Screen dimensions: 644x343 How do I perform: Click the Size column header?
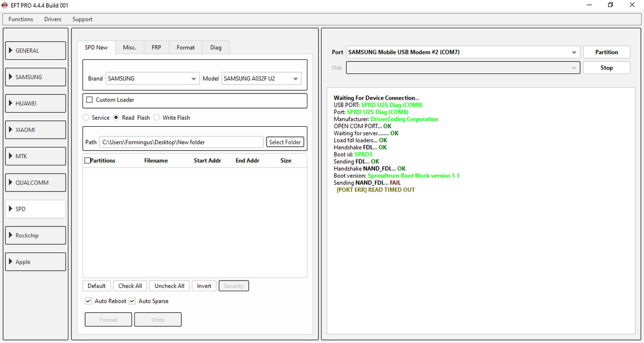[x=286, y=160]
